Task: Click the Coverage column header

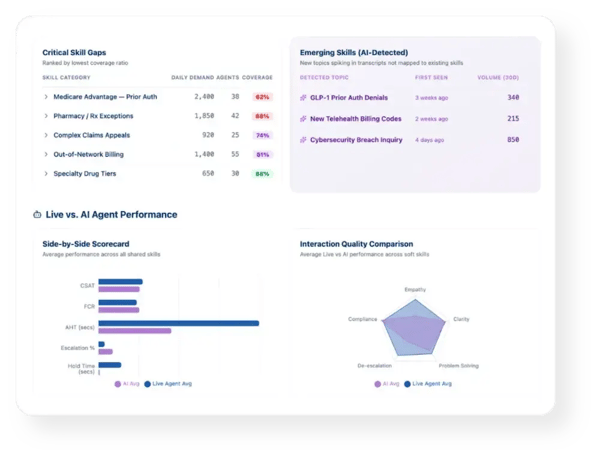Action: 257,77
